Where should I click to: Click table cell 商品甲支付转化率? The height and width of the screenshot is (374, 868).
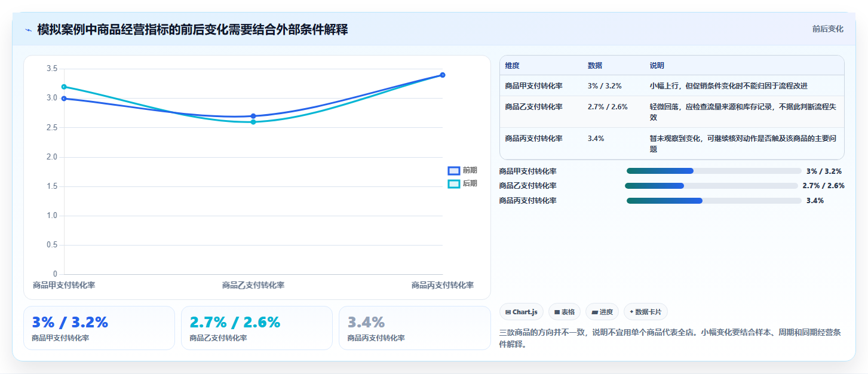[533, 86]
